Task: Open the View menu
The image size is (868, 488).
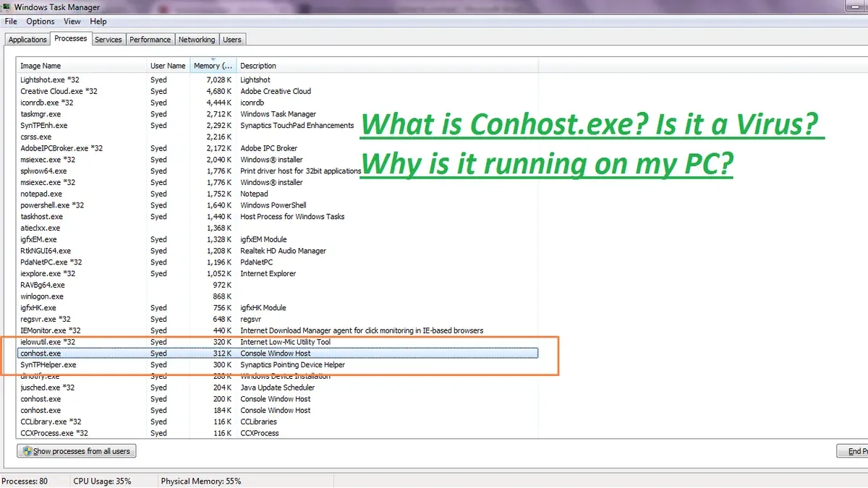Action: [x=72, y=22]
